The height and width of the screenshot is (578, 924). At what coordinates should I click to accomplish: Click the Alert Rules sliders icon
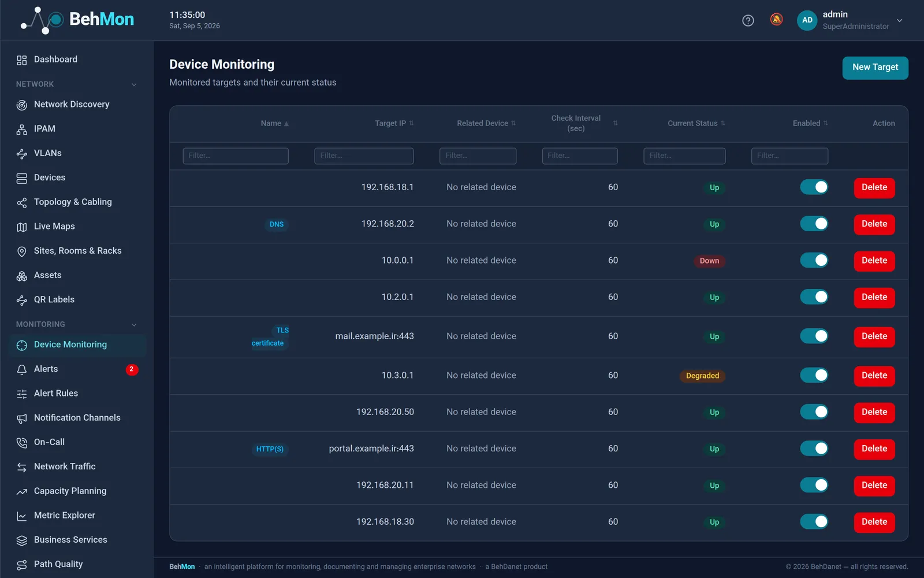pyautogui.click(x=22, y=394)
